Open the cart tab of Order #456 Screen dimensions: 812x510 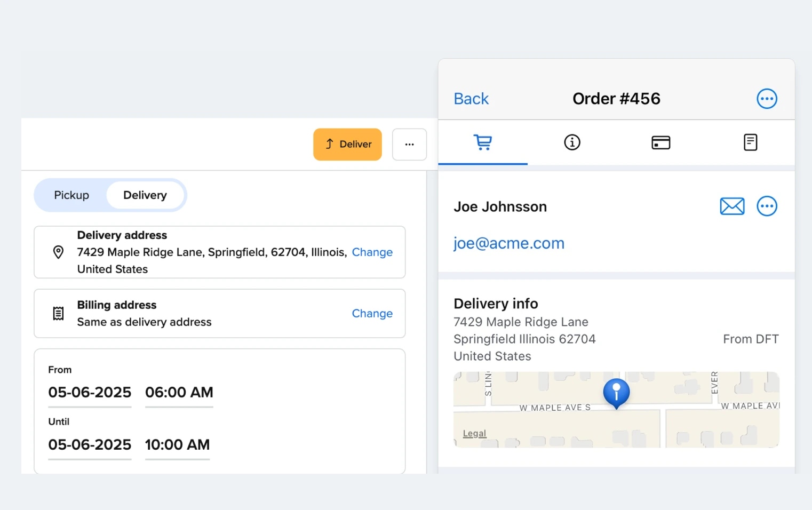click(483, 142)
